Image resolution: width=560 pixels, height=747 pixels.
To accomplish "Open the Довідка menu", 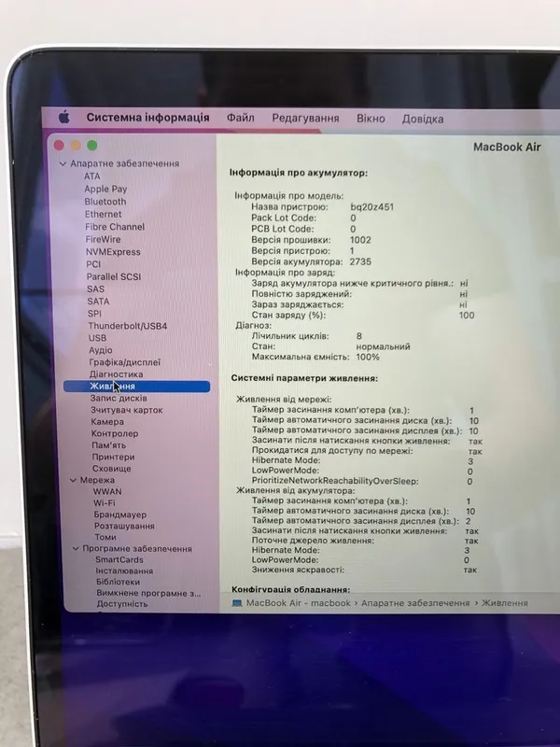I will [423, 120].
